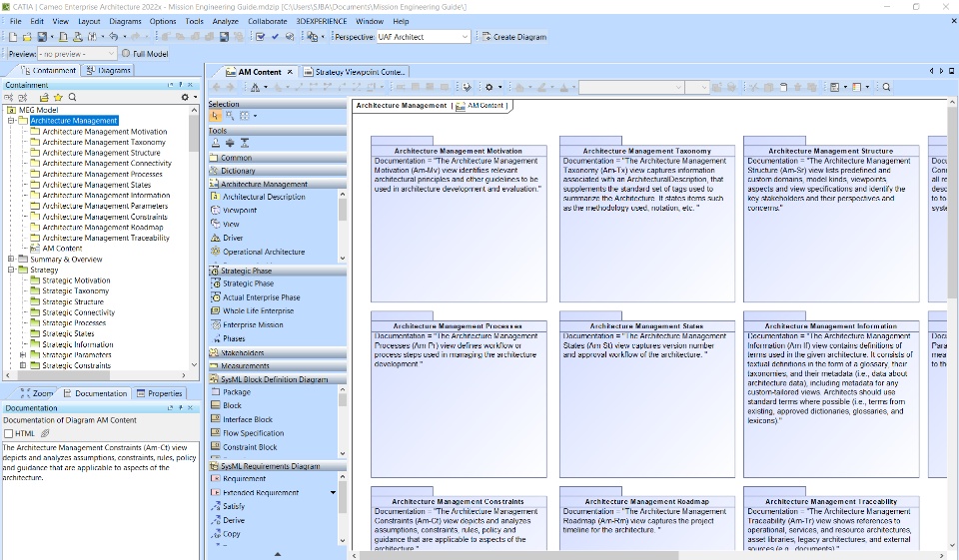Click the diagram search magnifier icon
Image resolution: width=959 pixels, height=560 pixels.
[x=886, y=88]
